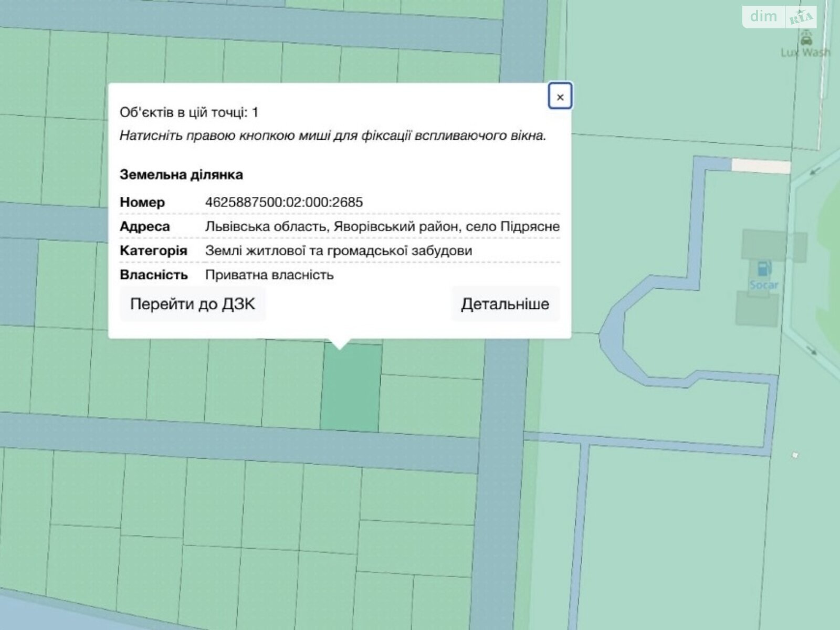Click the Lux Wash map label
The height and width of the screenshot is (630, 840).
pyautogui.click(x=805, y=52)
